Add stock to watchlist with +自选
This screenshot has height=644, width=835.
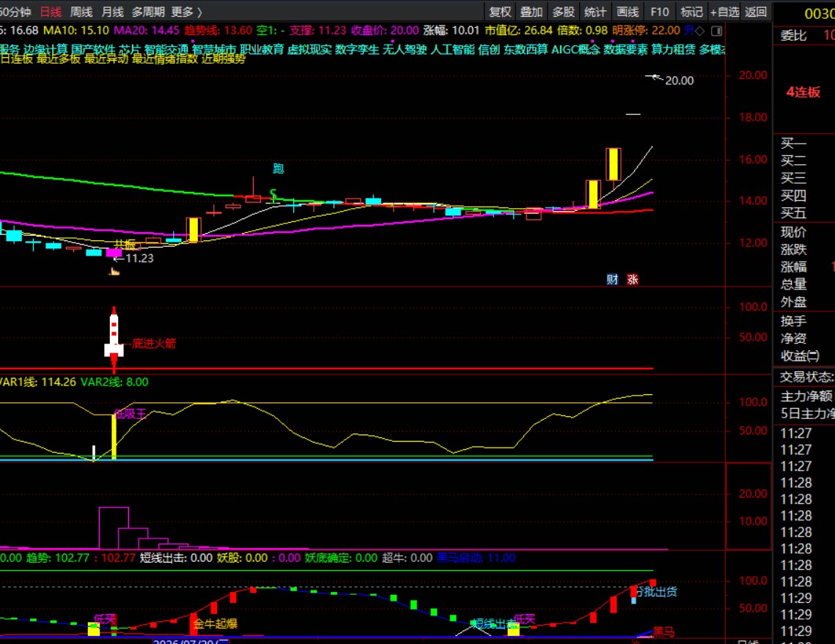point(725,12)
